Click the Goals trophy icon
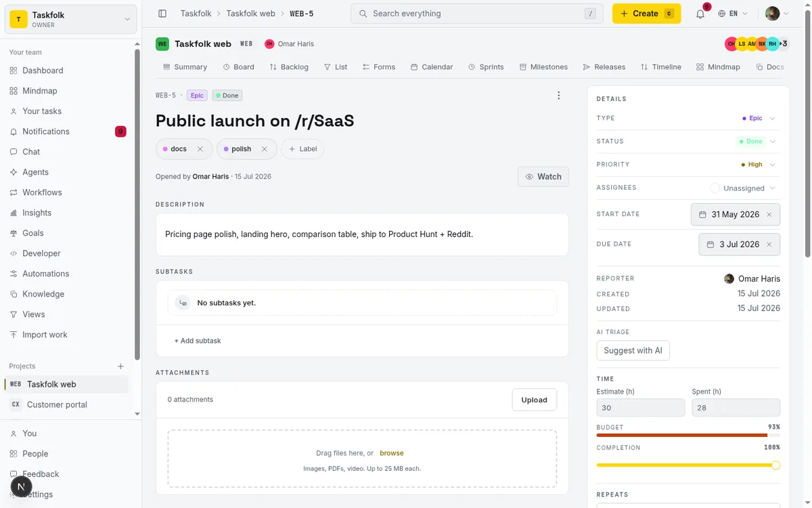The image size is (812, 508). (x=14, y=233)
